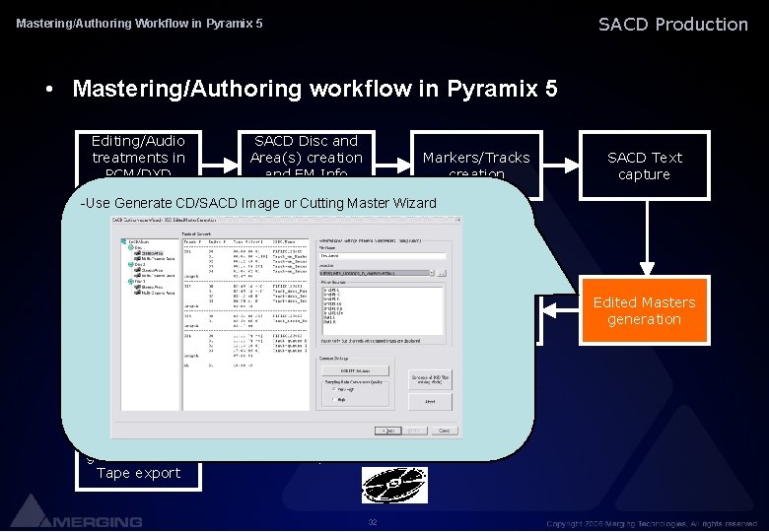Click the Close button at wizard bottom
This screenshot has width=769, height=532.
[445, 431]
